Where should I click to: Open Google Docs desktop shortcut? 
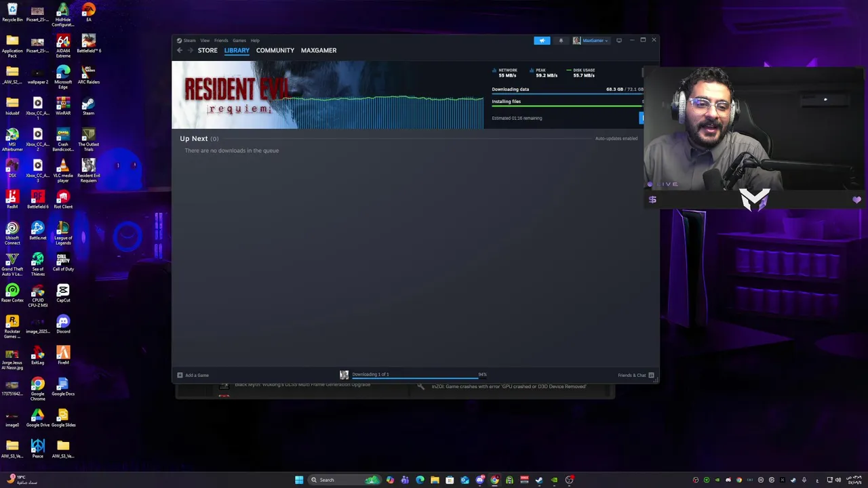[63, 387]
